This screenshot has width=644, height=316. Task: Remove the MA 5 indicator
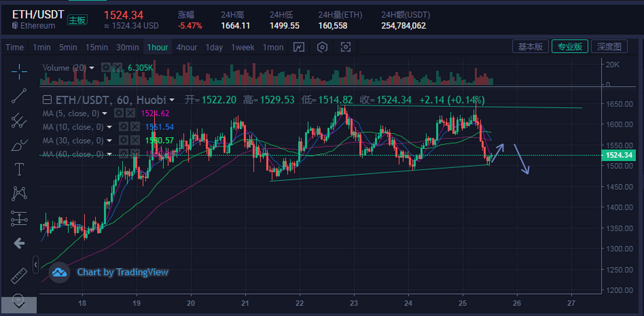pos(130,113)
